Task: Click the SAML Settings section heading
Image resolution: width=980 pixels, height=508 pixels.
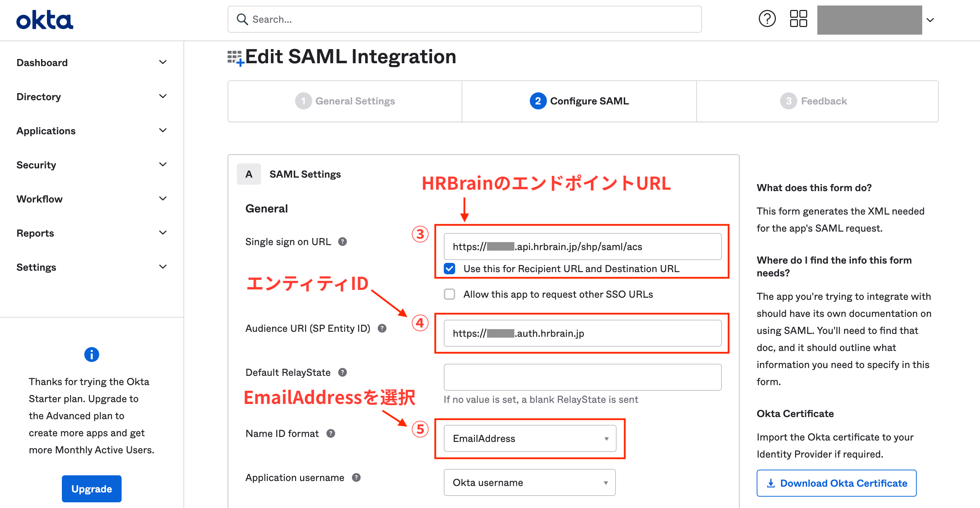Action: coord(305,174)
